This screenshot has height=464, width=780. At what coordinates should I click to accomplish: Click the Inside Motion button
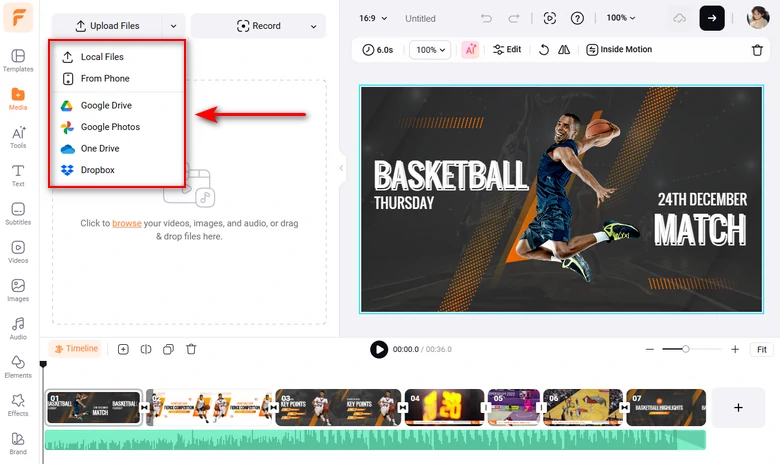coord(619,49)
